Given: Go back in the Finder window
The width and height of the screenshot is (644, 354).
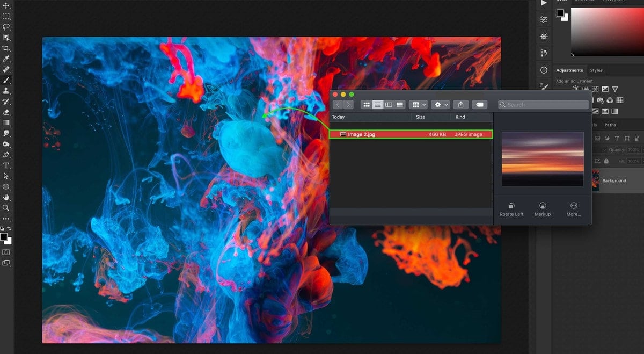Looking at the screenshot, I should pyautogui.click(x=338, y=105).
